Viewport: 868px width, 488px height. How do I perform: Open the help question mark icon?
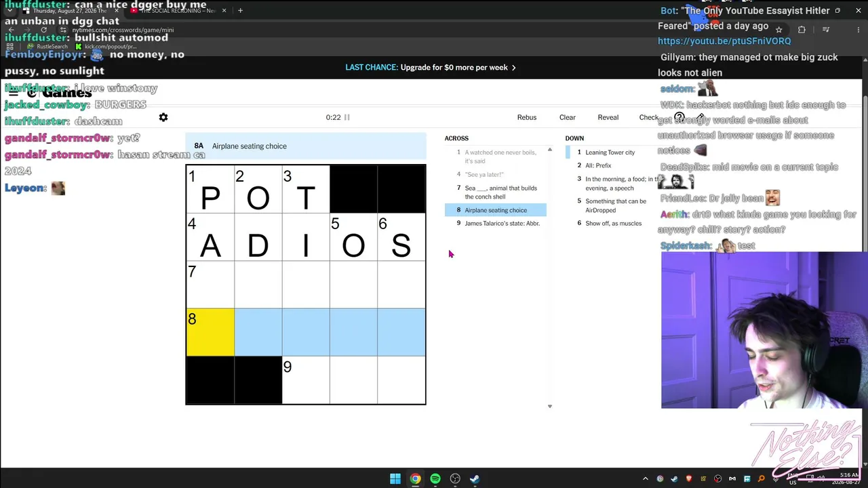(x=679, y=117)
